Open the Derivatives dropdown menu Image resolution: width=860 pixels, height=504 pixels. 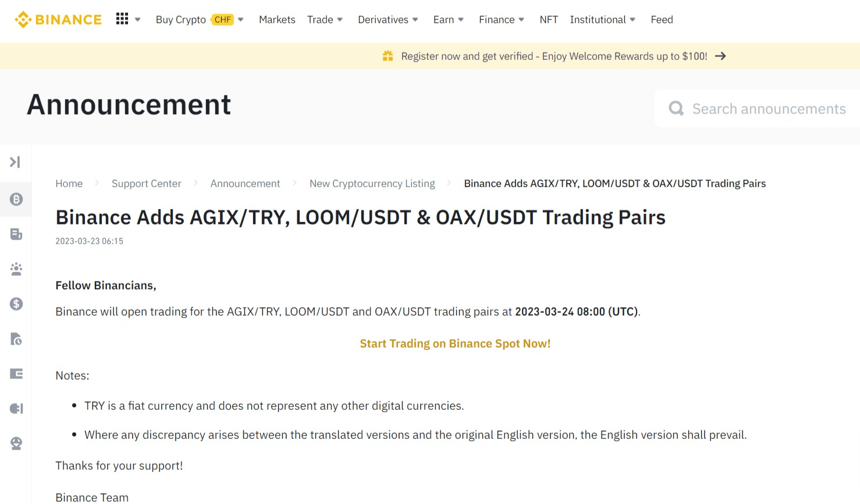(x=388, y=20)
